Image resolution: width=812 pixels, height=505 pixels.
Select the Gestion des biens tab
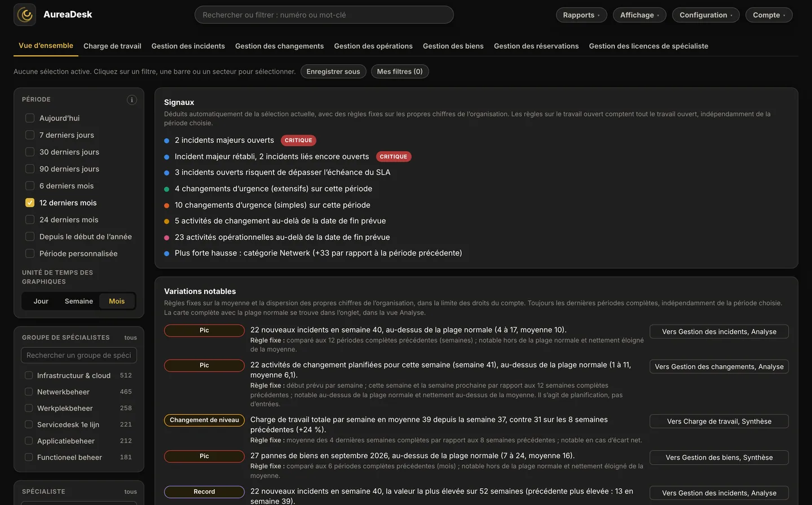point(453,46)
